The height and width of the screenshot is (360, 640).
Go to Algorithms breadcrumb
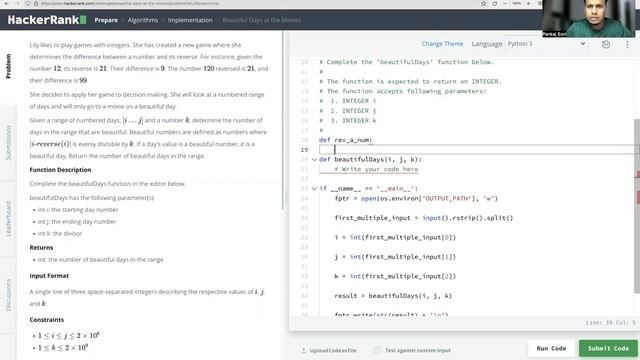pyautogui.click(x=143, y=20)
